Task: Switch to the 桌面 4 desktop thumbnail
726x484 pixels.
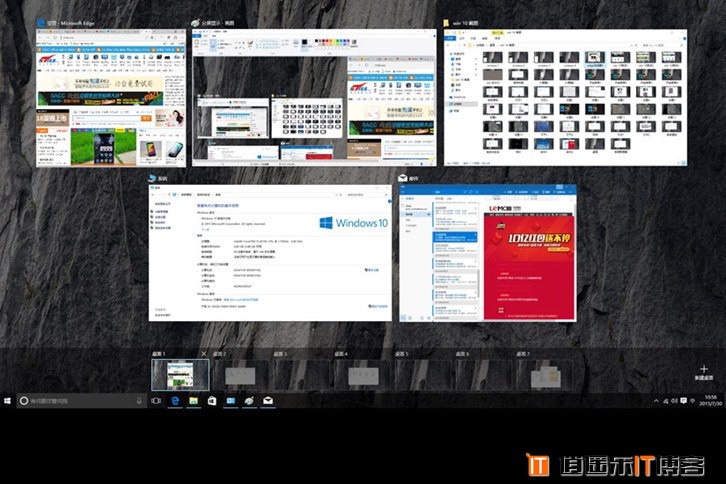Action: point(362,375)
